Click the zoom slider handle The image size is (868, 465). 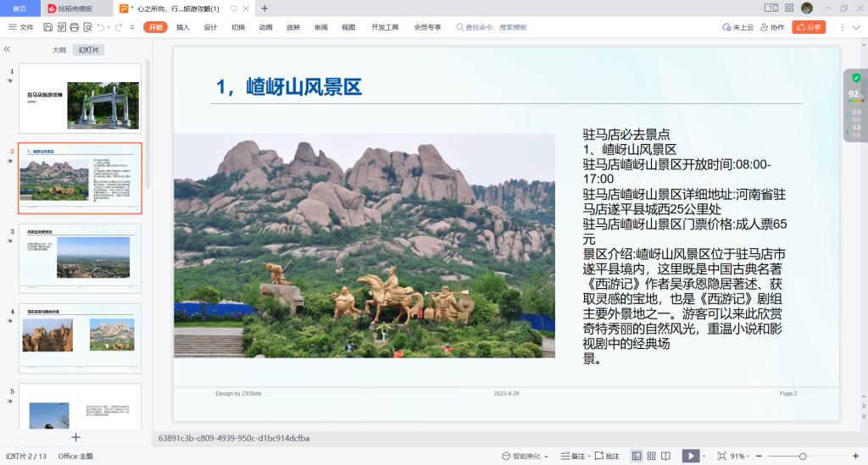pyautogui.click(x=803, y=456)
